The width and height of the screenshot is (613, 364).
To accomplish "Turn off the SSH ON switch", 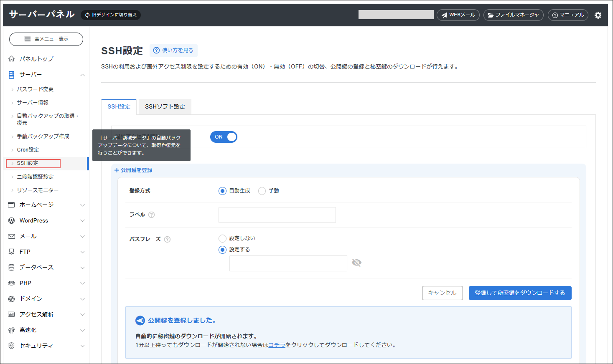I will 224,137.
